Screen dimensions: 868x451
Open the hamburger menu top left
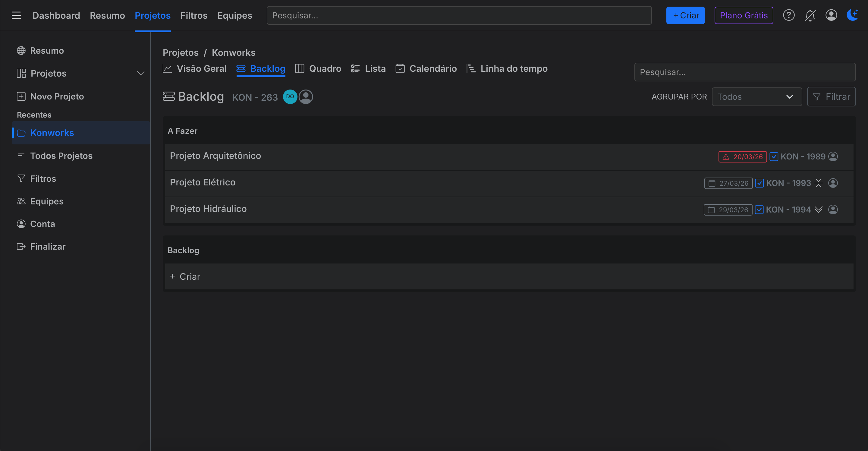coord(16,15)
